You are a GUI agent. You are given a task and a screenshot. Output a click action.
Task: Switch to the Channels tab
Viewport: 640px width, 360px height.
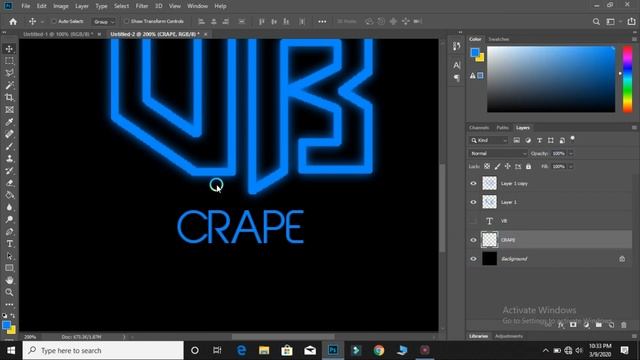(x=479, y=128)
